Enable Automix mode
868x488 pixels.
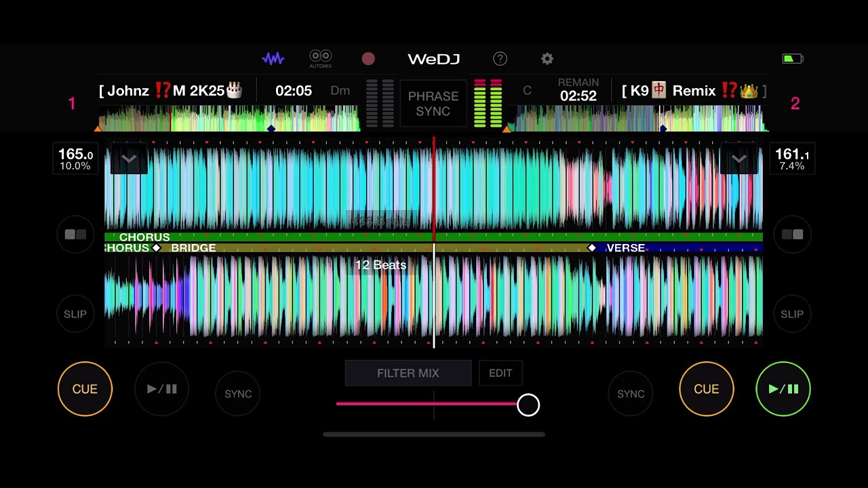point(321,59)
